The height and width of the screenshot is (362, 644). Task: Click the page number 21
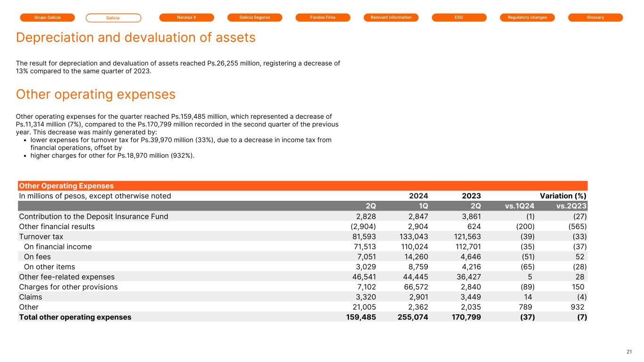click(629, 352)
